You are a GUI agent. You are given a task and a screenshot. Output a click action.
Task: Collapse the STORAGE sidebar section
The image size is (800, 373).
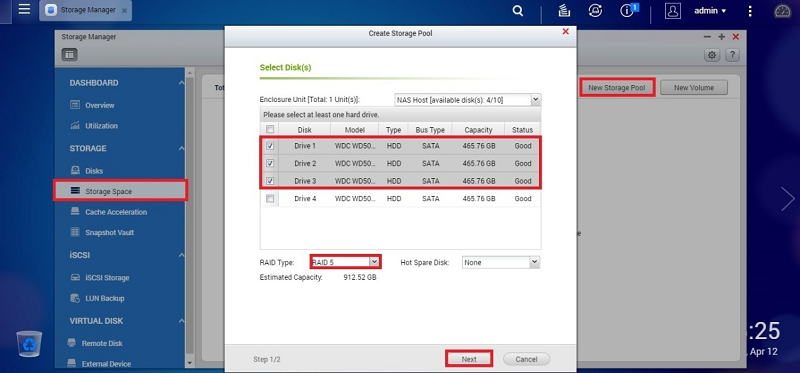pos(181,148)
